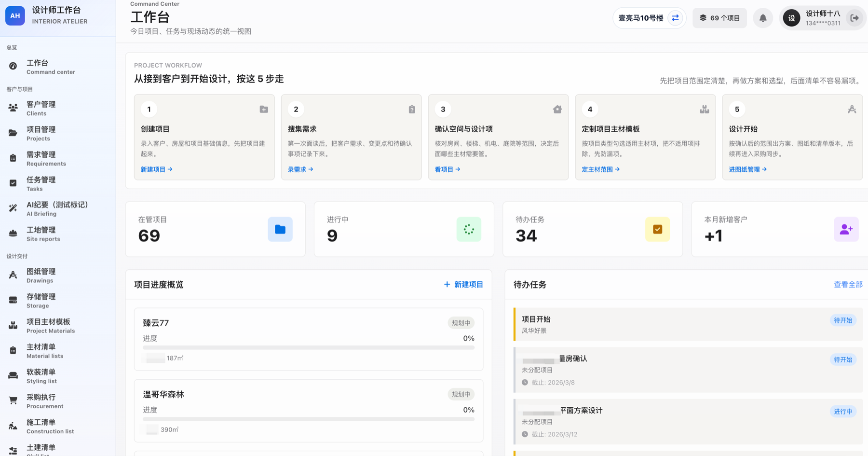Image resolution: width=868 pixels, height=456 pixels.
Task: Open the 平面方案设计 task row
Action: tap(688, 422)
